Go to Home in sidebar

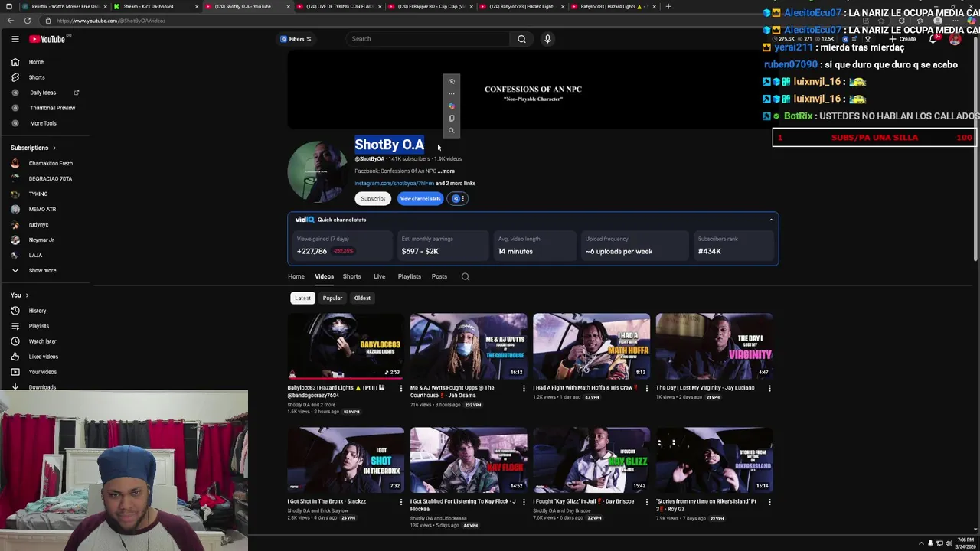pyautogui.click(x=36, y=62)
